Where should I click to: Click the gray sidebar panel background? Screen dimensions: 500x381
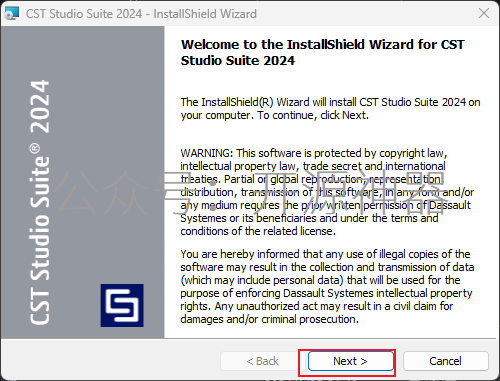(82, 182)
